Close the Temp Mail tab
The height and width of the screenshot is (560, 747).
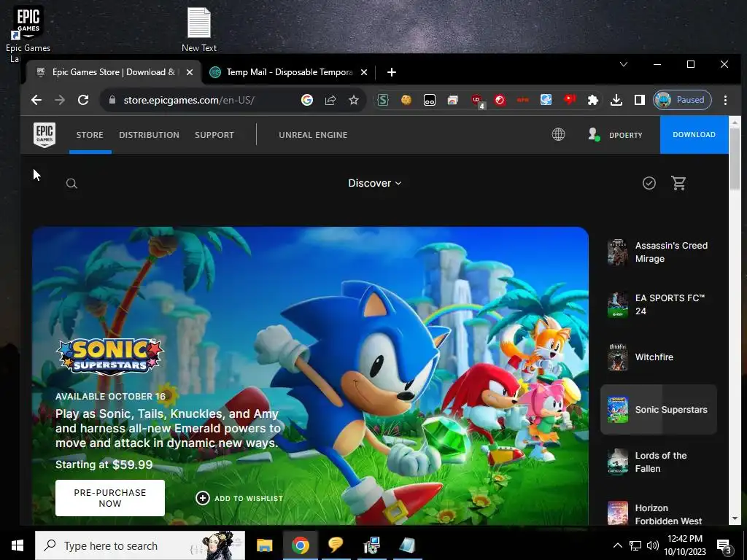[x=364, y=72]
